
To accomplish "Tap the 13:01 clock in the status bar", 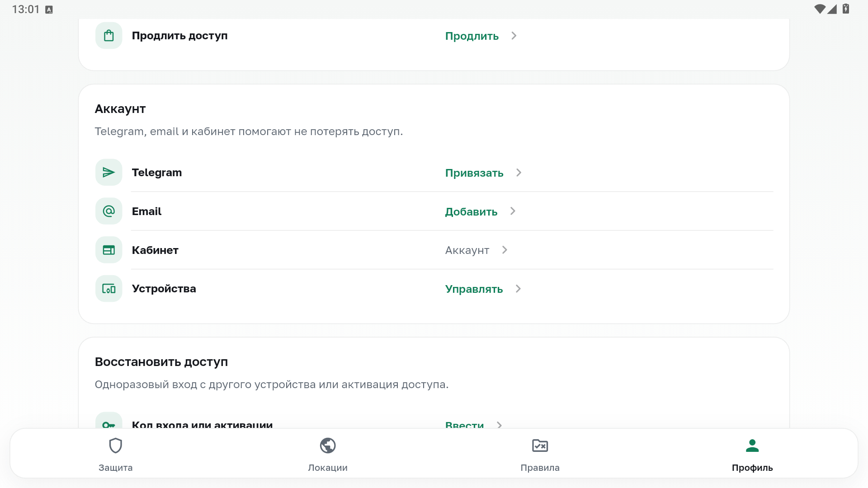I will [x=26, y=9].
